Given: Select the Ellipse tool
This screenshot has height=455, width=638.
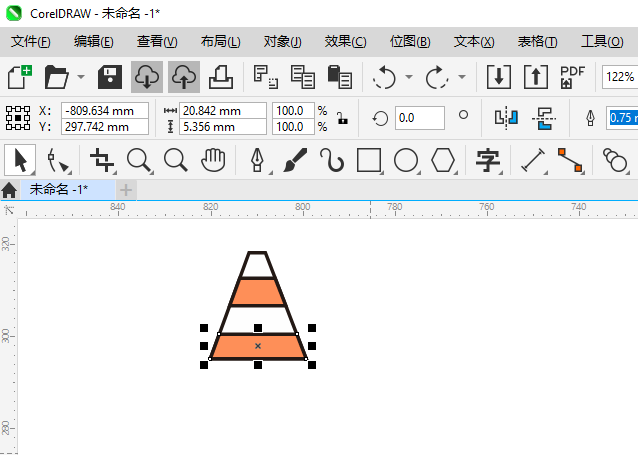Looking at the screenshot, I should 406,160.
